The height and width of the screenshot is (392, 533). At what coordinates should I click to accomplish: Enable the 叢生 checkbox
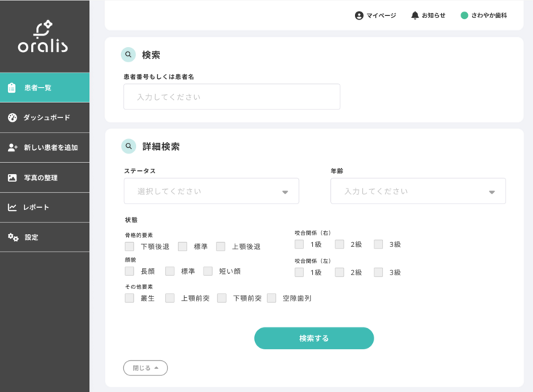[130, 298]
